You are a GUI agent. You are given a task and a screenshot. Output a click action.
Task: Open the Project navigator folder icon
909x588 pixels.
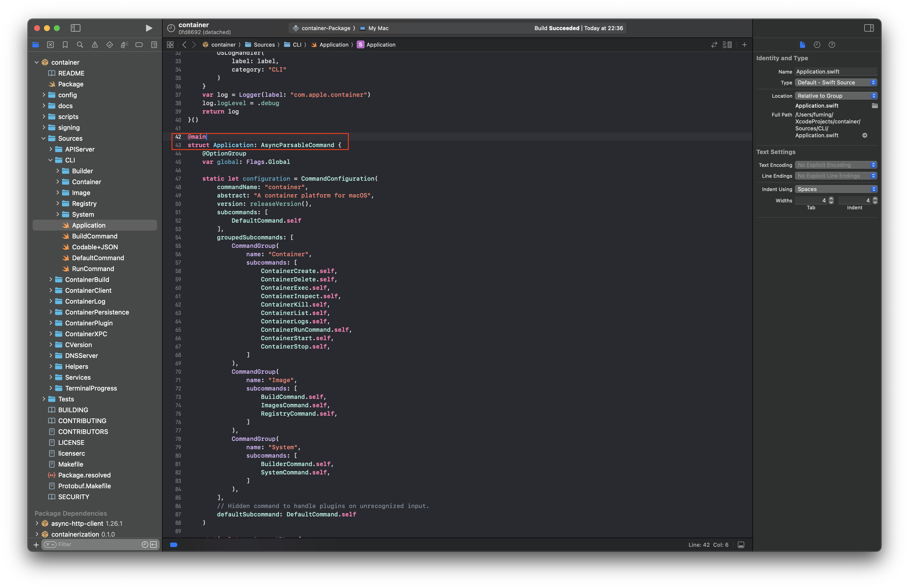click(x=36, y=45)
